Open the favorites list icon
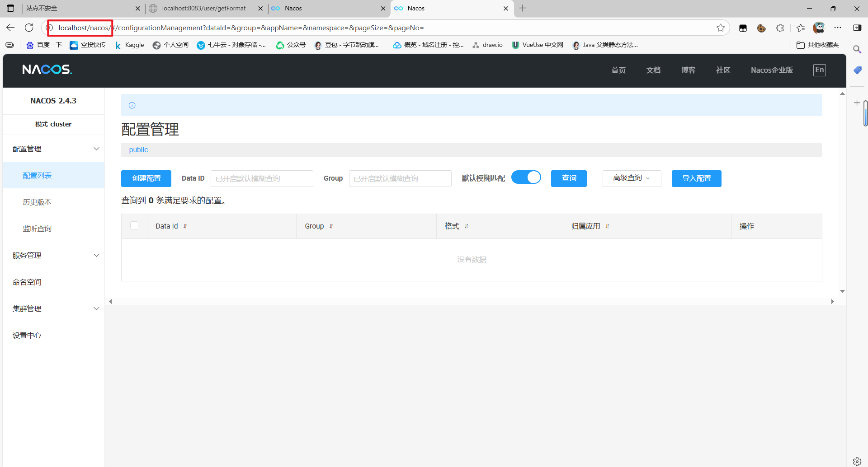The width and height of the screenshot is (868, 467). (x=801, y=28)
